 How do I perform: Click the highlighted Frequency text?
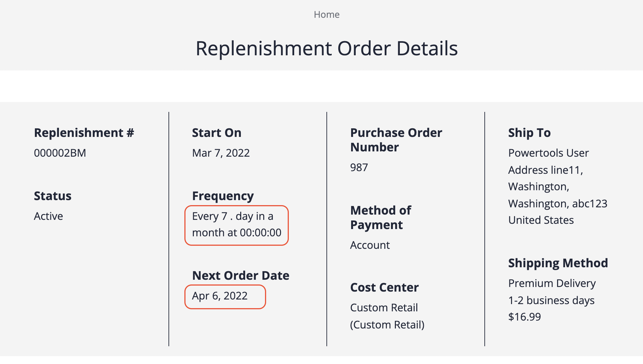click(x=236, y=224)
